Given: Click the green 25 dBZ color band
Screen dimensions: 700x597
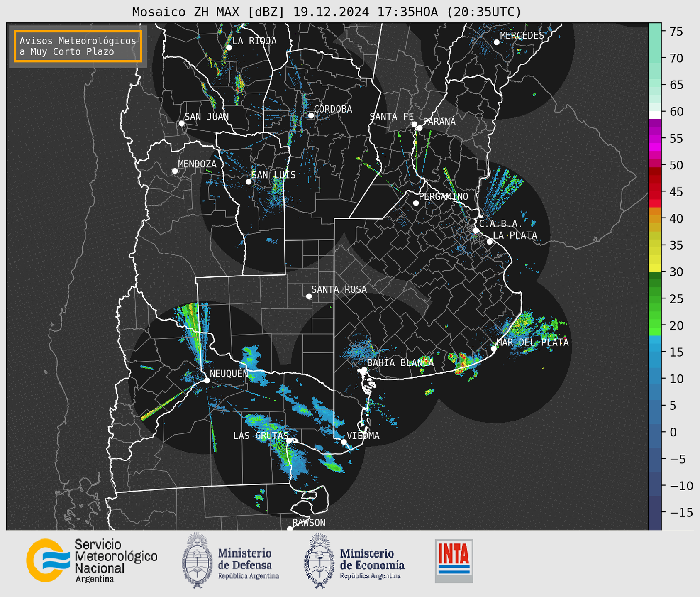Looking at the screenshot, I should coord(655,299).
